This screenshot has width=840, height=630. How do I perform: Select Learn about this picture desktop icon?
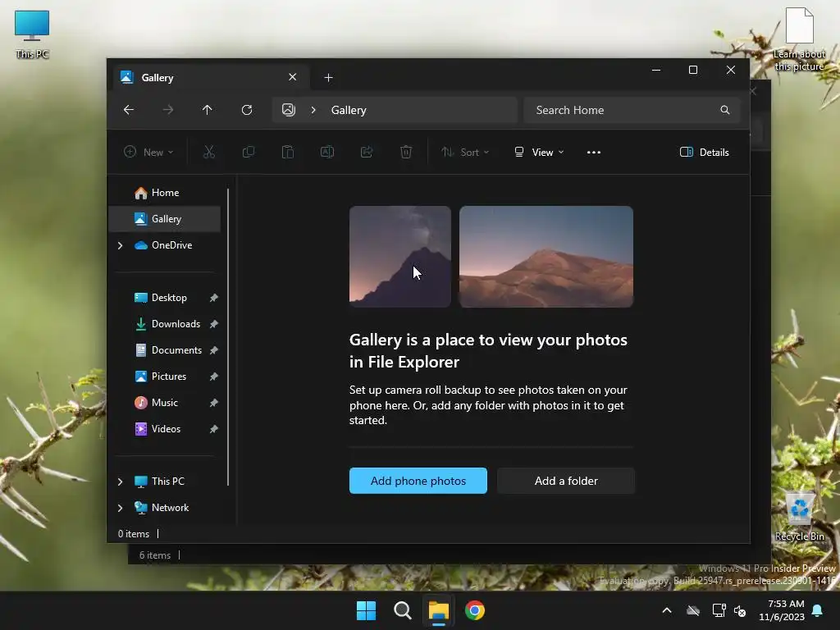point(799,39)
